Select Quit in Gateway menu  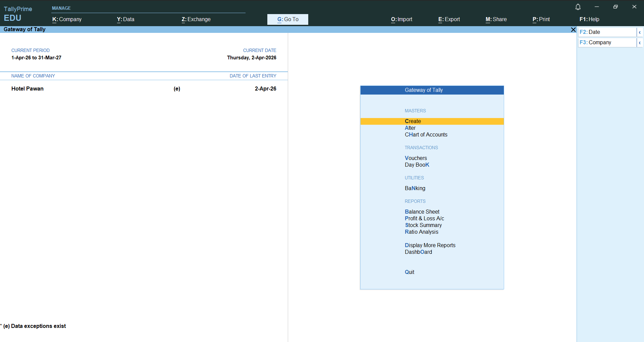[409, 272]
